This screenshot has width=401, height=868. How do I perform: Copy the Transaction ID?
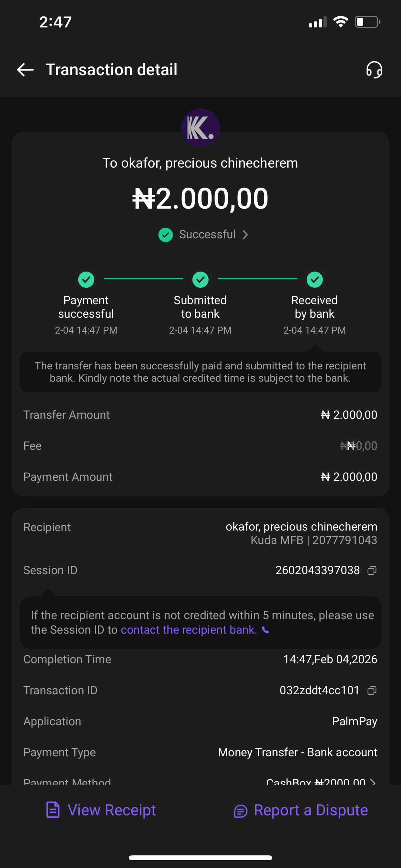tap(372, 690)
